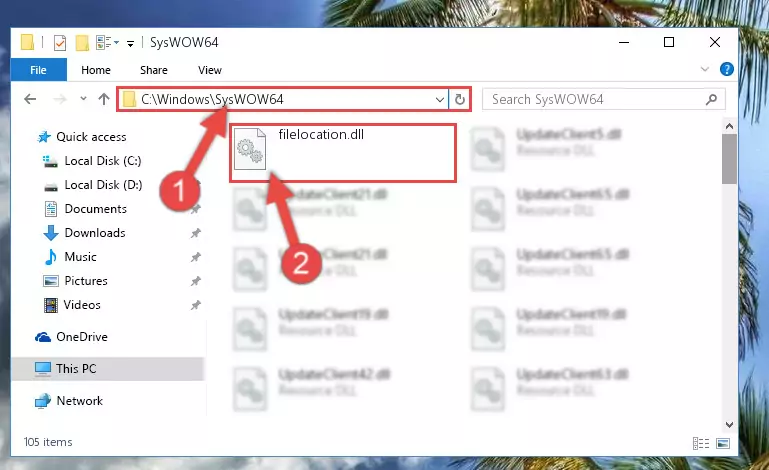Maximize the SysWOW64 window

point(669,43)
